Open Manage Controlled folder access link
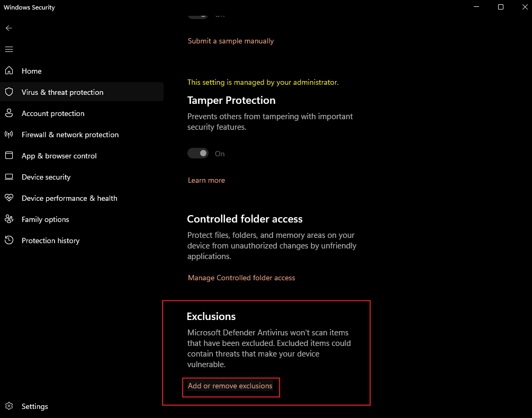This screenshot has width=532, height=418. click(241, 278)
